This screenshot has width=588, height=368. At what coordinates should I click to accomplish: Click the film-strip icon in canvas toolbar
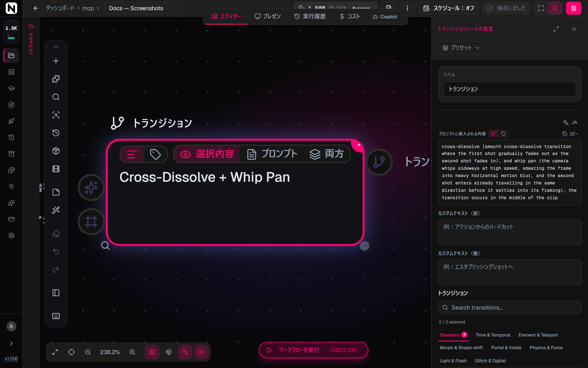coord(56,169)
